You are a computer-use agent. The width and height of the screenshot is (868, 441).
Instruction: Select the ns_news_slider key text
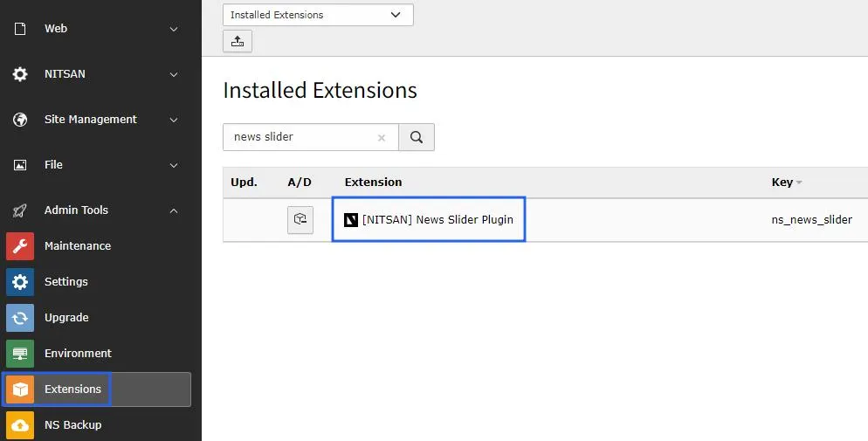pyautogui.click(x=811, y=220)
